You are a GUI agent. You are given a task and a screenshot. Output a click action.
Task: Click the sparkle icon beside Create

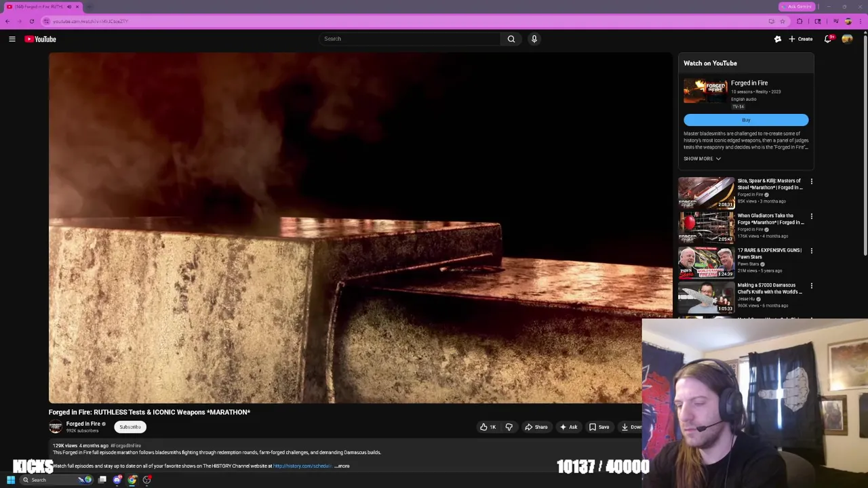tap(778, 39)
